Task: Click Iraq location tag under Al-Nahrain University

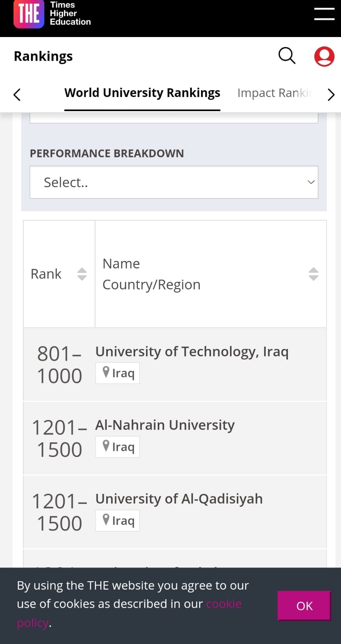Action: pos(117,447)
